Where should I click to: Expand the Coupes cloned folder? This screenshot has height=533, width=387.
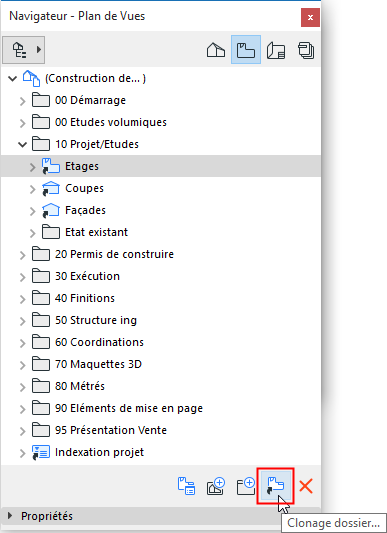(32, 189)
